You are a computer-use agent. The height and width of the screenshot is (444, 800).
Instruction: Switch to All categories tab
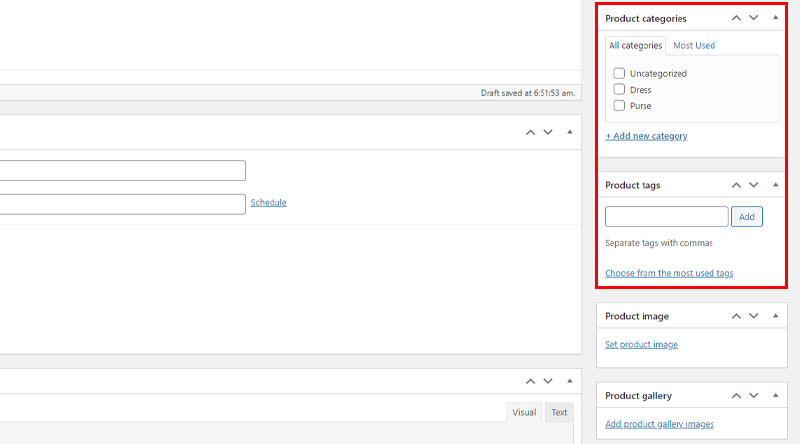tap(635, 45)
